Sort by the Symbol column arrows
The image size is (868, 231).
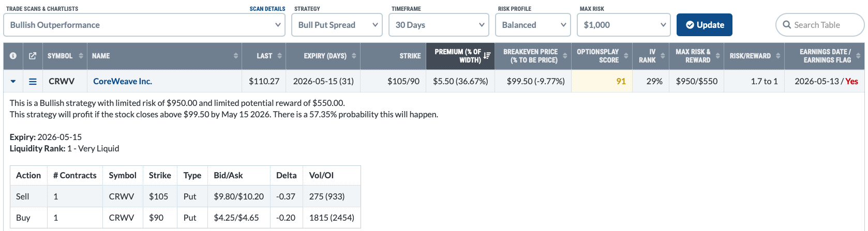coord(81,56)
